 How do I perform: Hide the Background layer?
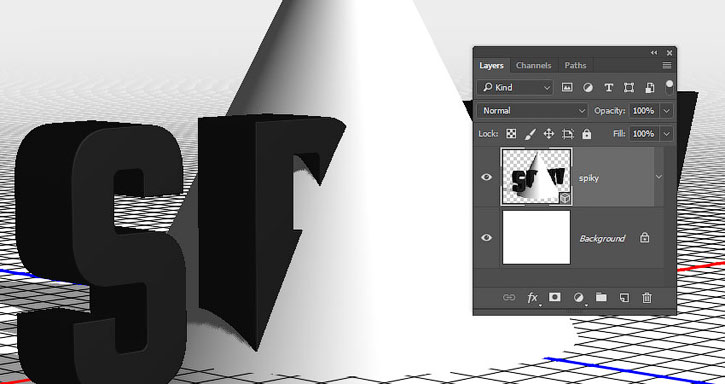pos(486,237)
